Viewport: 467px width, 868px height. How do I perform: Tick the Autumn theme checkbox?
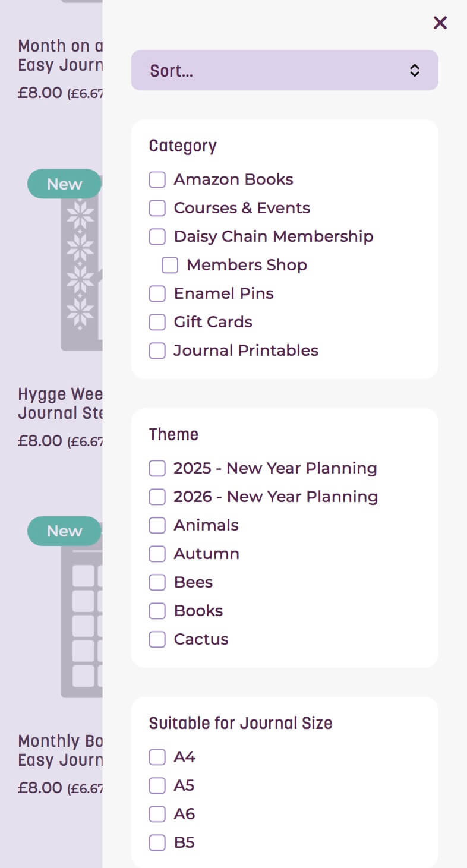tap(157, 554)
